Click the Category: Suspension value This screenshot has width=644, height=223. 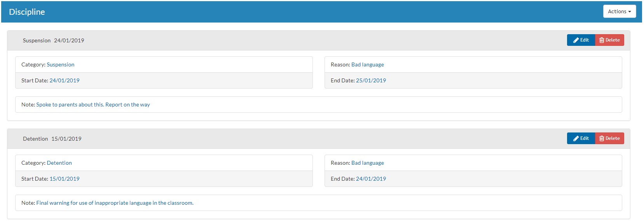tap(61, 64)
